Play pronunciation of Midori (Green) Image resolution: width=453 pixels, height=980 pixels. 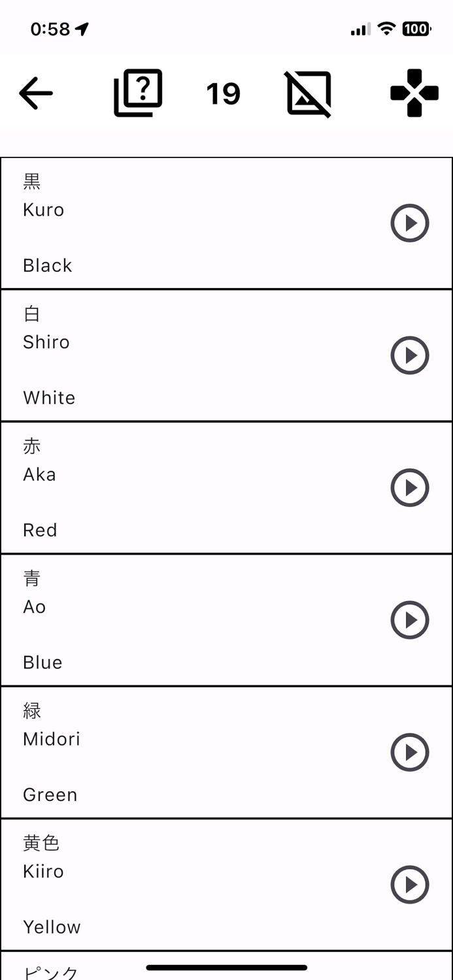410,752
